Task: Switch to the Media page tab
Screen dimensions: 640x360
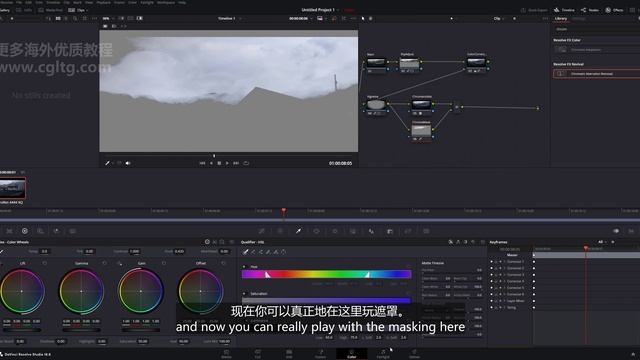Action: (226, 354)
